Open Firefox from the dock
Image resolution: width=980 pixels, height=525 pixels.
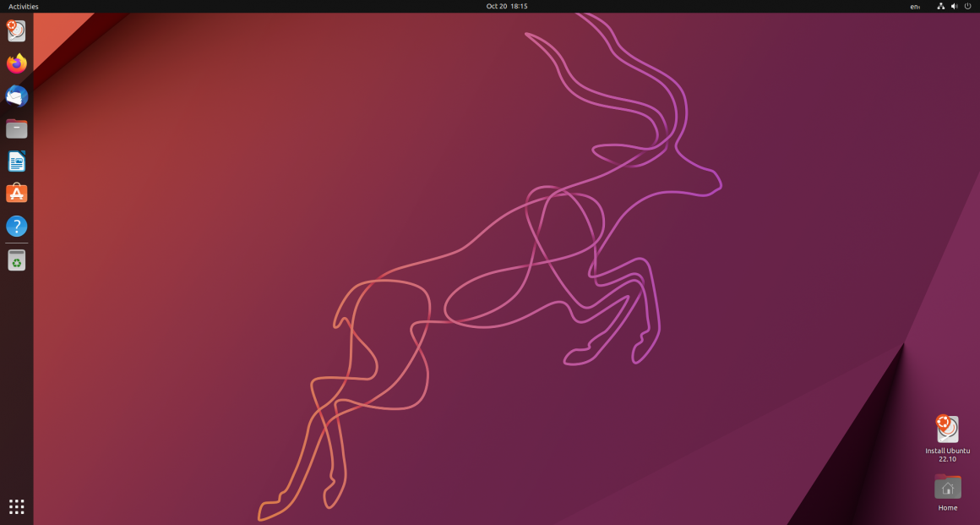[x=16, y=63]
